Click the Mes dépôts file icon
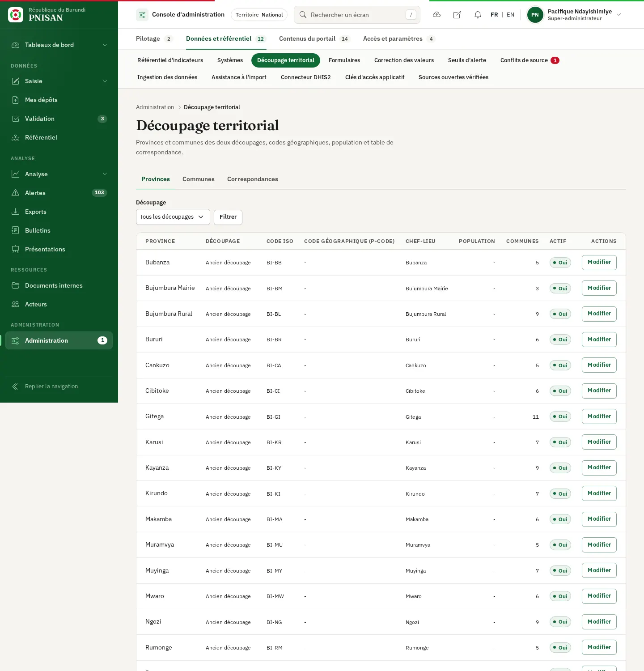644x671 pixels. [x=16, y=100]
